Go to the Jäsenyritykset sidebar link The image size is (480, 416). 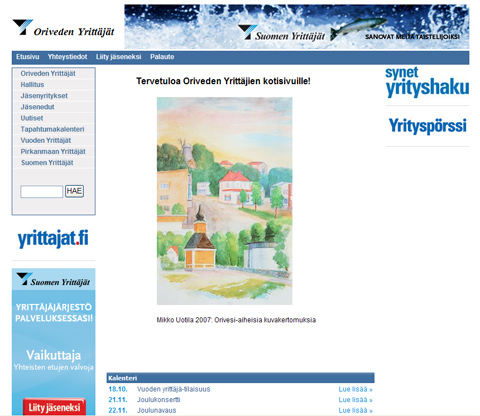pyautogui.click(x=44, y=96)
